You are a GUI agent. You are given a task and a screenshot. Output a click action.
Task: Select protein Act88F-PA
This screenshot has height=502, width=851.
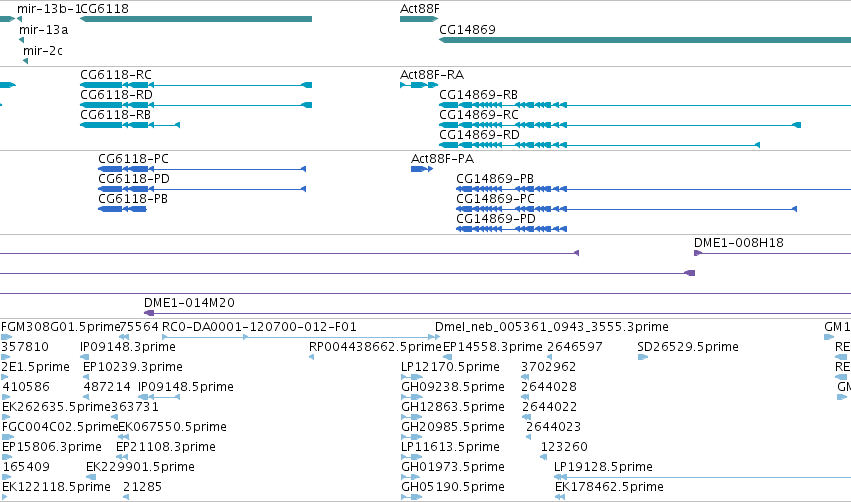422,169
